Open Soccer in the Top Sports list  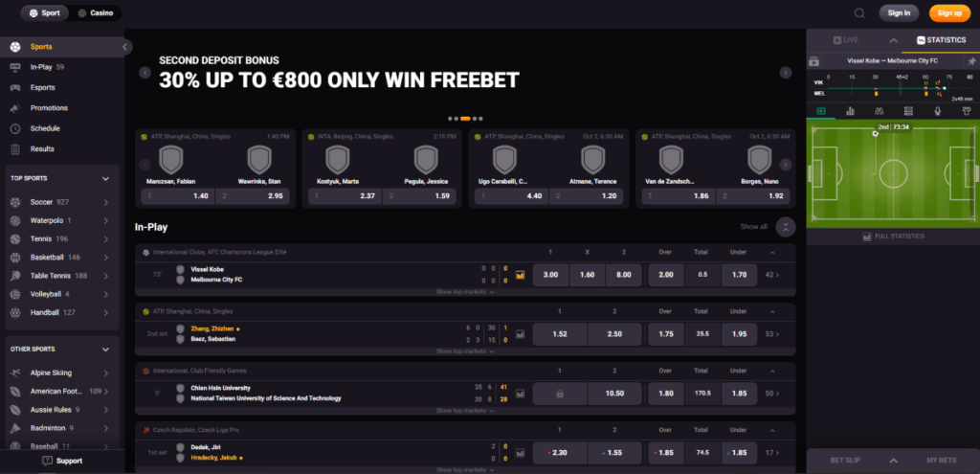coord(40,202)
